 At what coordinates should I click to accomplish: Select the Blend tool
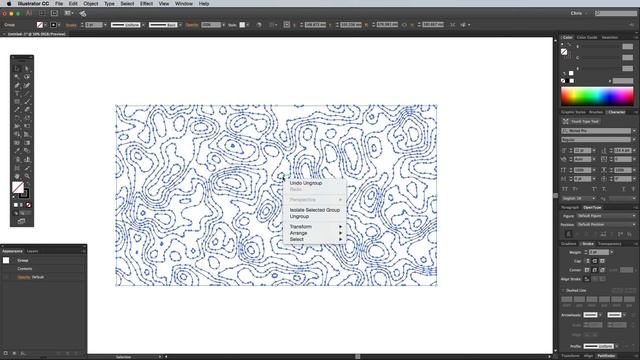(27, 151)
